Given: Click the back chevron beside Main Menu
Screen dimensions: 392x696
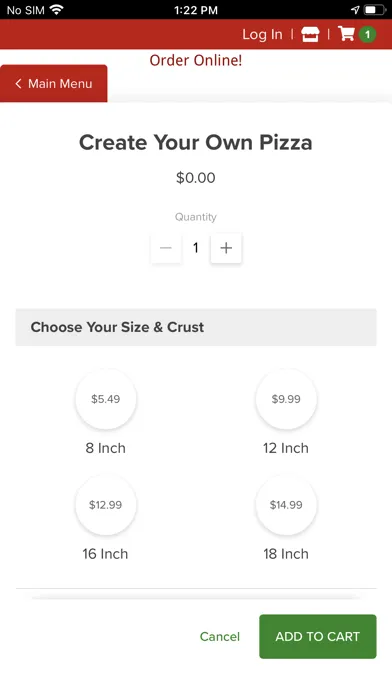Looking at the screenshot, I should [18, 83].
